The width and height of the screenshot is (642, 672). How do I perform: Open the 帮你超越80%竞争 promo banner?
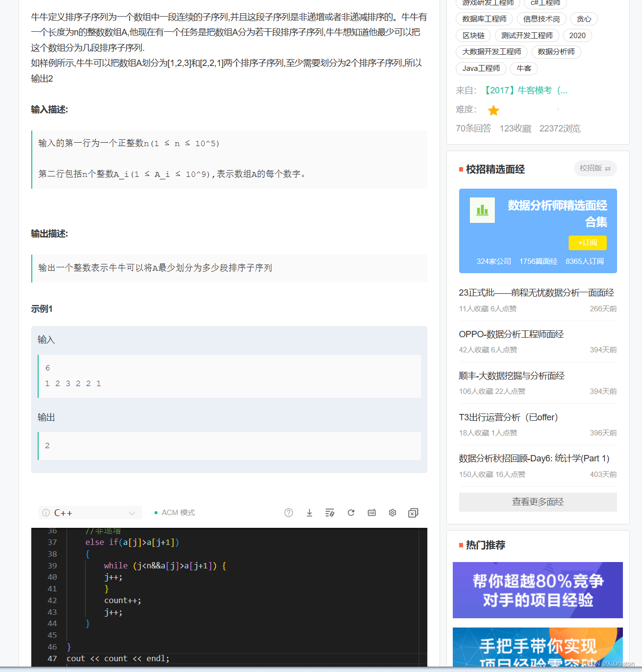pos(538,590)
